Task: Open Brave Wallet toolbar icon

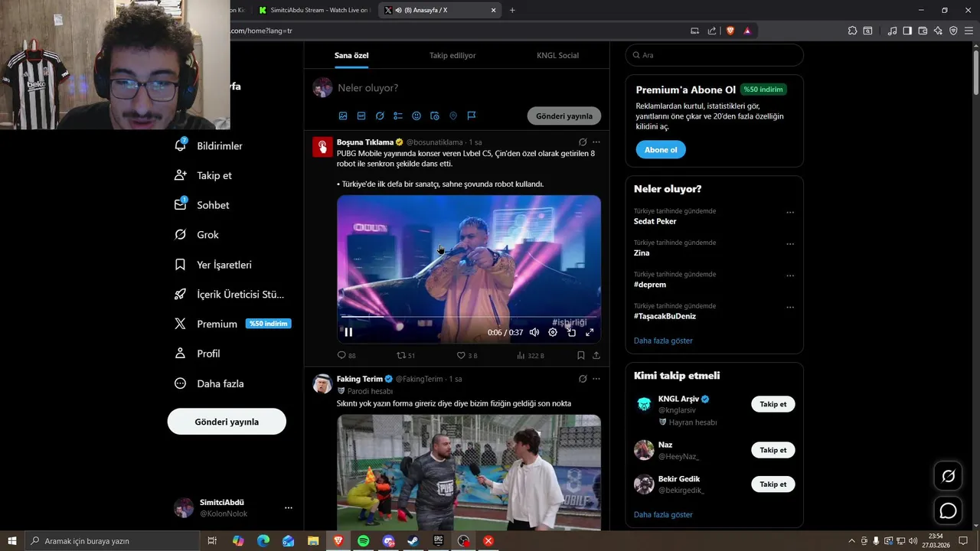Action: pos(923,31)
